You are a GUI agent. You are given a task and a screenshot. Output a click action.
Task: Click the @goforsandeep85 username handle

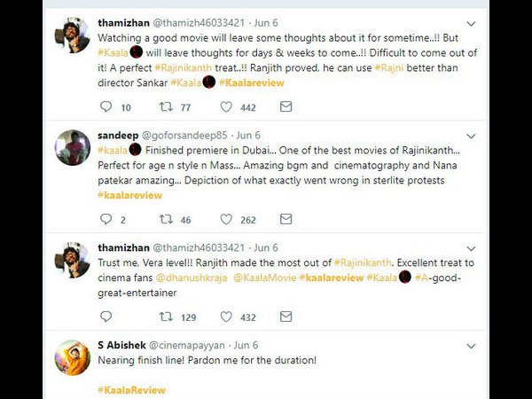pyautogui.click(x=183, y=136)
